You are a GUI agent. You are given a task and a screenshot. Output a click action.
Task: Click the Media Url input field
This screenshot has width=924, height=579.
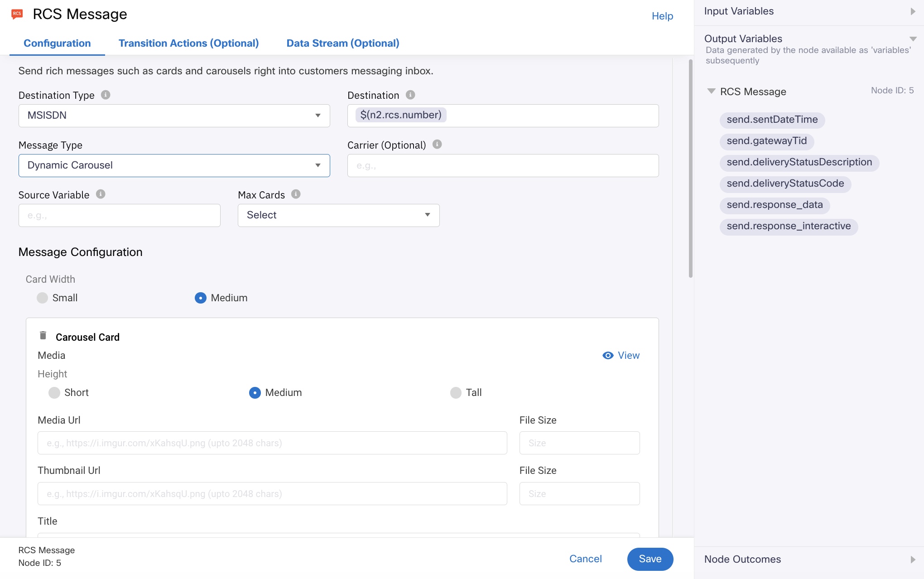click(272, 443)
